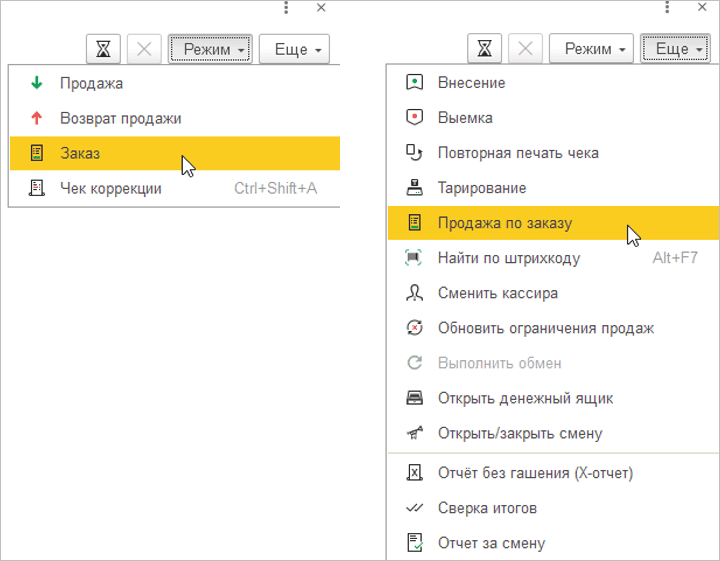
Task: Click the Повторная печать чека icon
Action: 414,153
